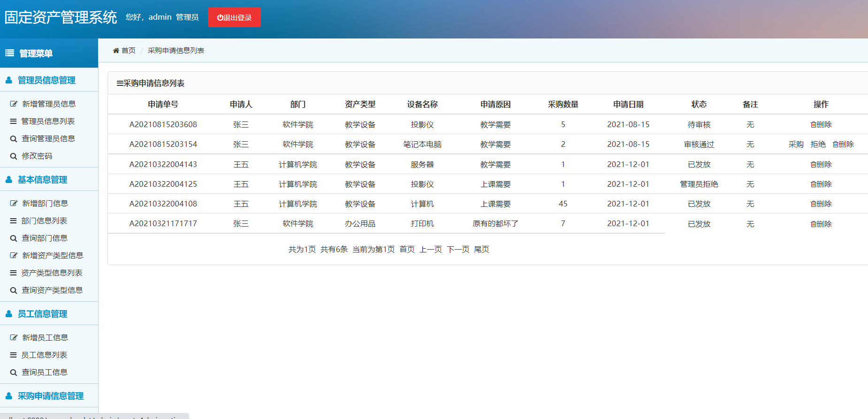868x419 pixels.
Task: Click the edit icon beside 新增管理员信息
Action: [x=14, y=104]
